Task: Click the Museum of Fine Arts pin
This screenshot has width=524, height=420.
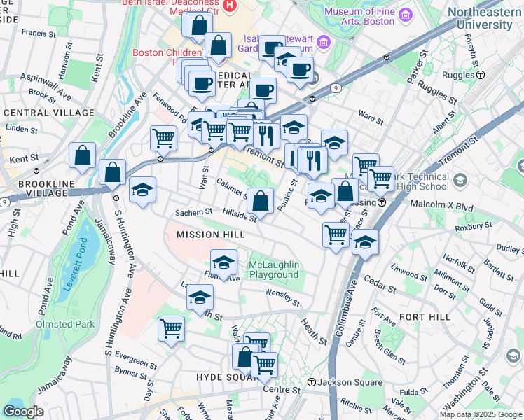Action: pos(406,15)
